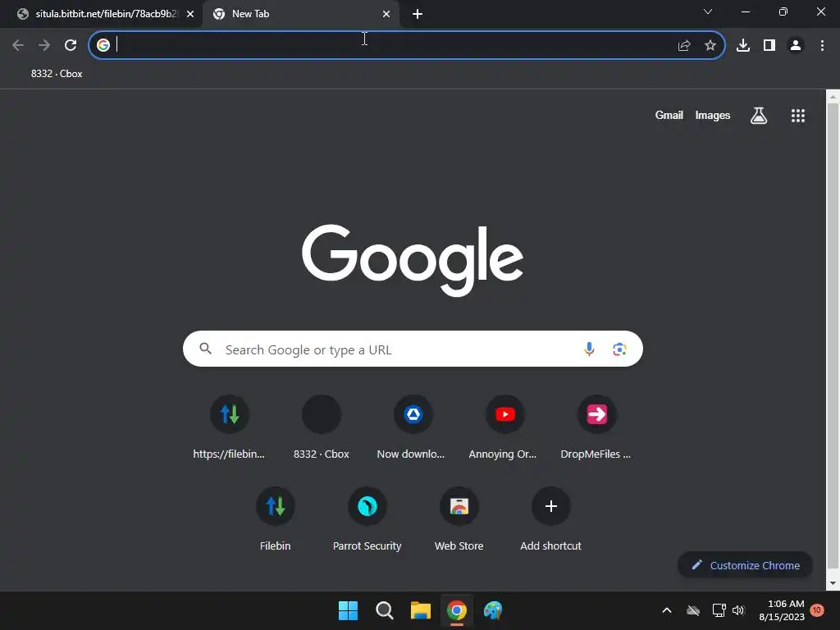Open the Filebin shortcut
840x630 pixels.
pos(276,519)
